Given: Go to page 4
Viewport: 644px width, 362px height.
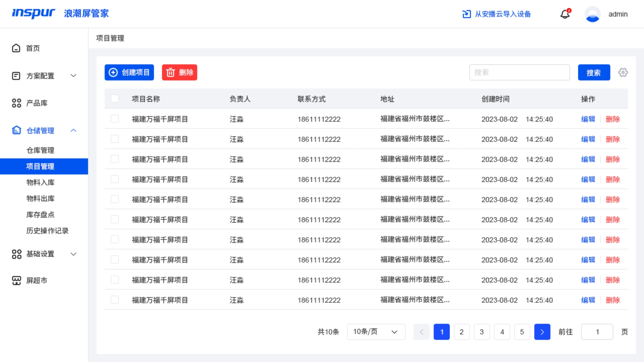Looking at the screenshot, I should pos(502,332).
